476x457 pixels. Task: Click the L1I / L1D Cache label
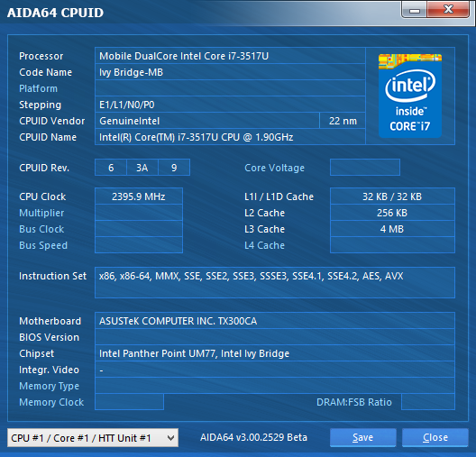click(x=279, y=197)
